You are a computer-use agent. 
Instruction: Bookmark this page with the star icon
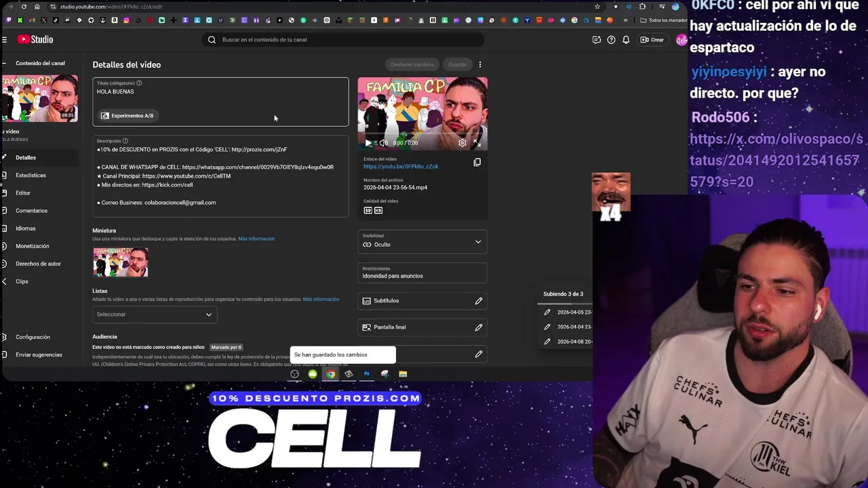597,7
